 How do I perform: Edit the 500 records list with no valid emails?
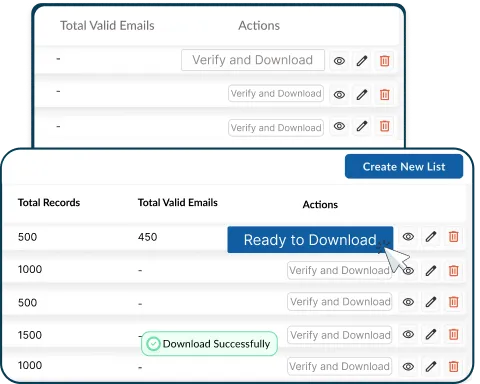point(431,302)
